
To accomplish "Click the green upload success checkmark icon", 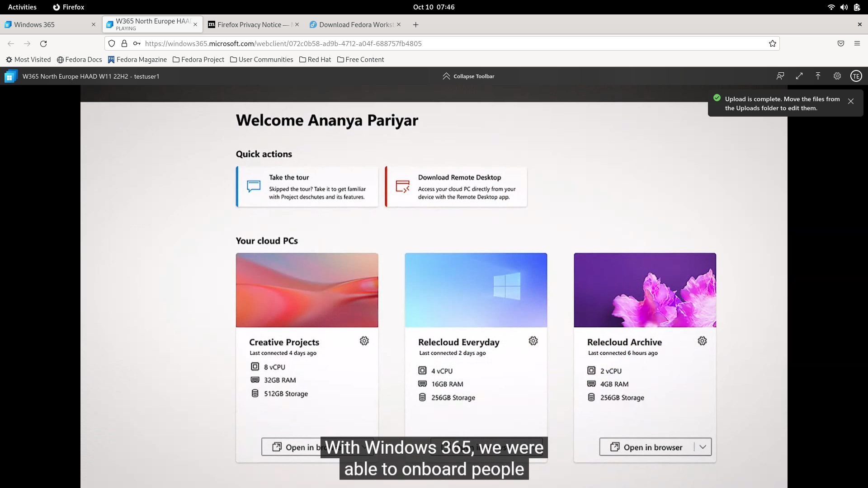I will [717, 98].
